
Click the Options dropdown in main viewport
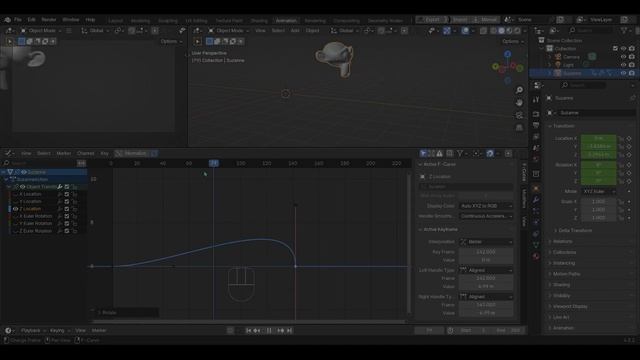513,41
